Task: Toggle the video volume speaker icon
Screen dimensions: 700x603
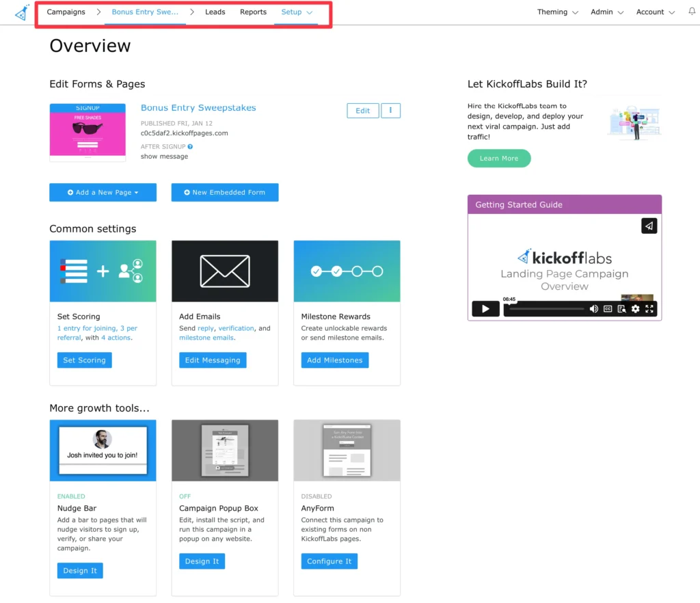Action: pos(594,308)
